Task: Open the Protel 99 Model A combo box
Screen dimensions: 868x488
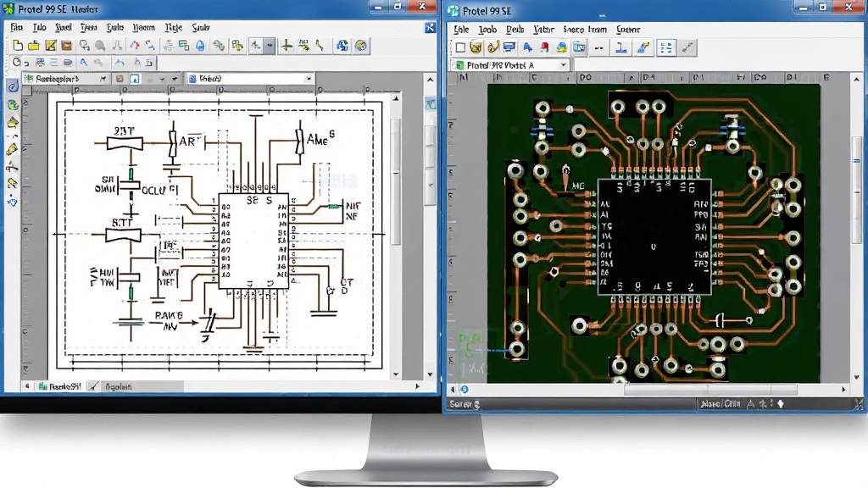Action: [x=511, y=65]
